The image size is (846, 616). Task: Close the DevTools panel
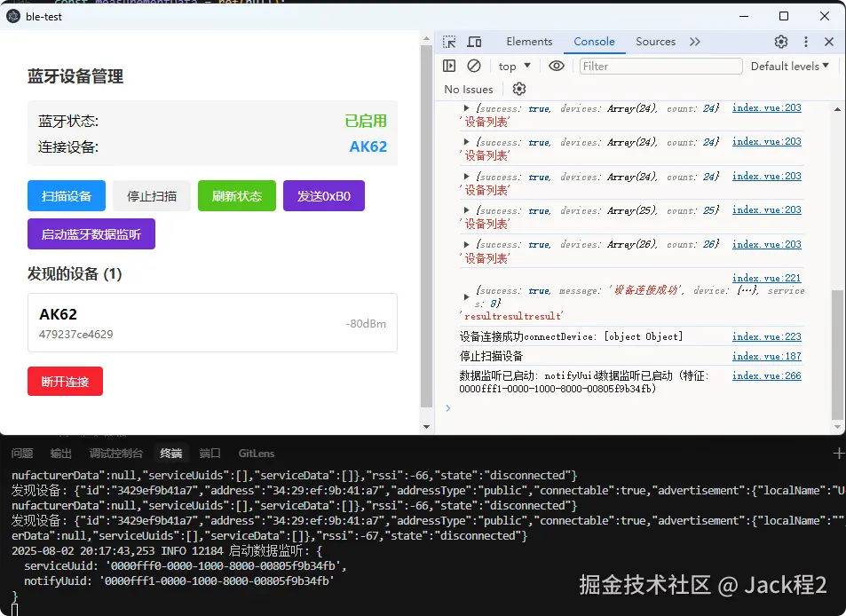tap(829, 42)
